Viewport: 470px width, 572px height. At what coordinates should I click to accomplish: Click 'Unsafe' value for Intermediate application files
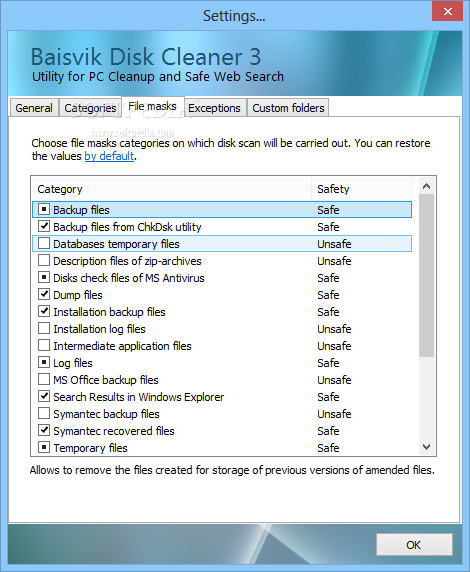[x=334, y=346]
